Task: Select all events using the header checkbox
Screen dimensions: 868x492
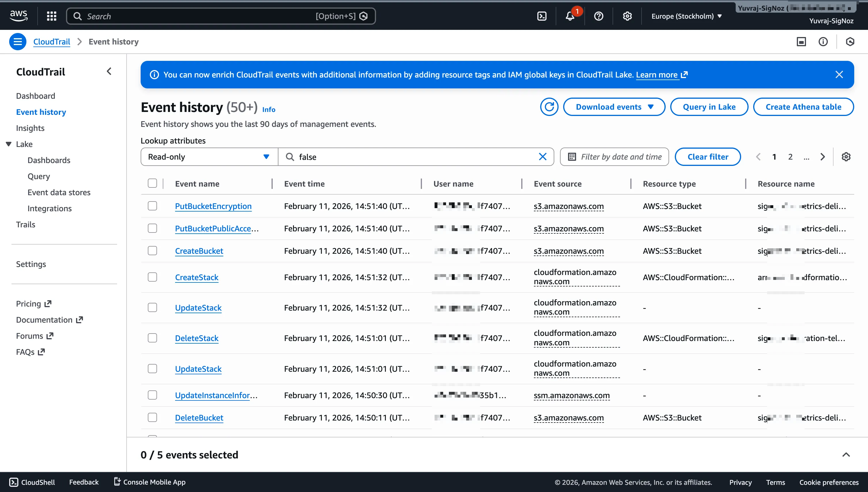Action: pos(152,183)
